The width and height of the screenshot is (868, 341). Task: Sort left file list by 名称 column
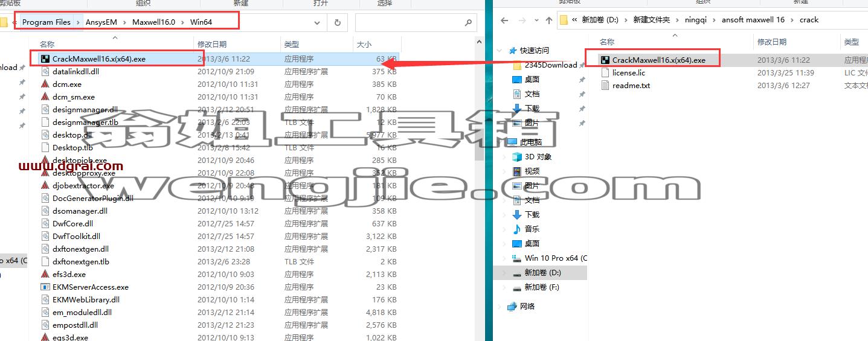(115, 44)
